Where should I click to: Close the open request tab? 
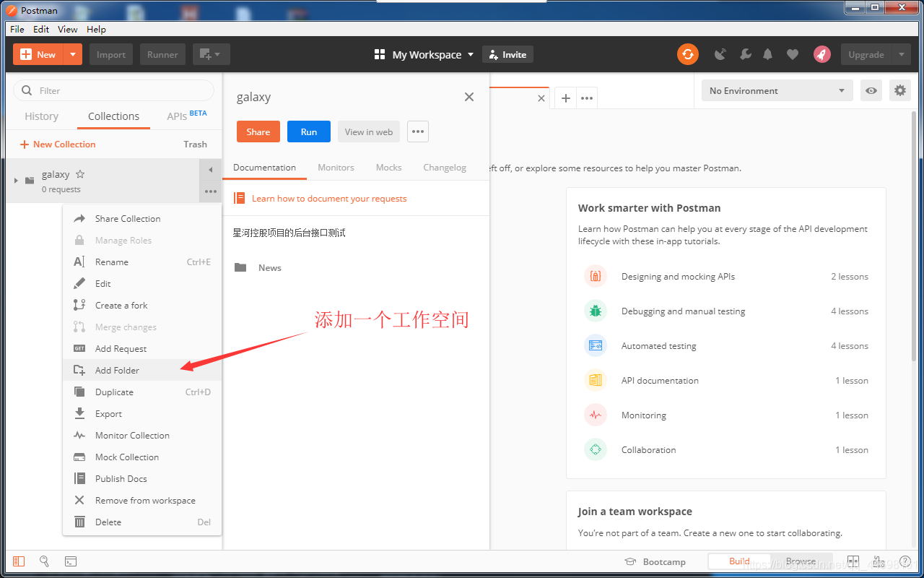click(x=541, y=98)
